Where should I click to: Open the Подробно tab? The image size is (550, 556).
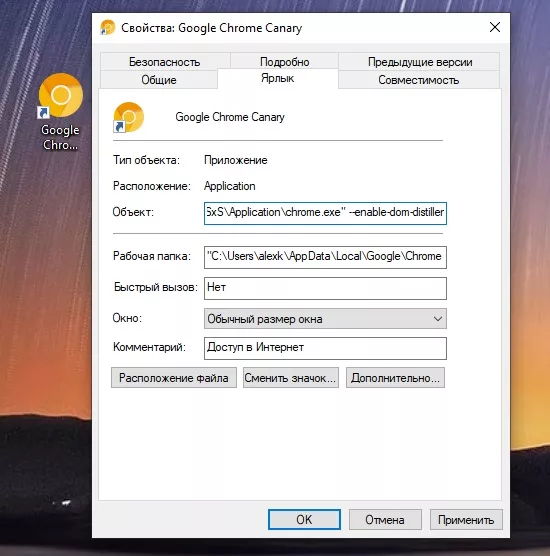284,62
